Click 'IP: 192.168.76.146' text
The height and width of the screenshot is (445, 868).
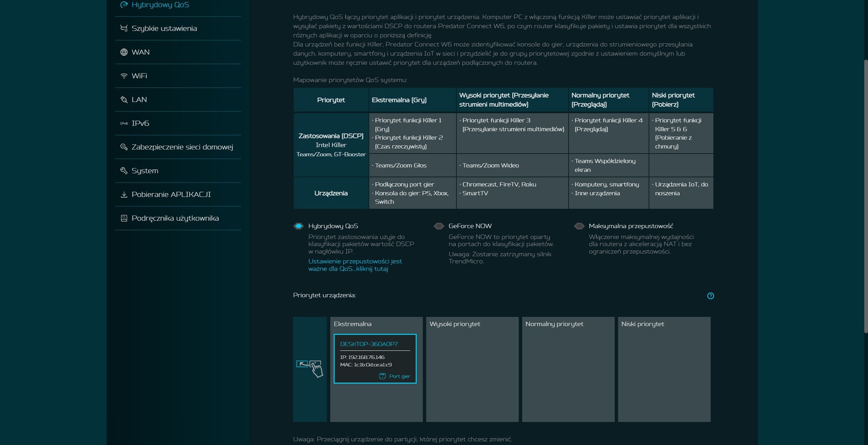pyautogui.click(x=362, y=357)
